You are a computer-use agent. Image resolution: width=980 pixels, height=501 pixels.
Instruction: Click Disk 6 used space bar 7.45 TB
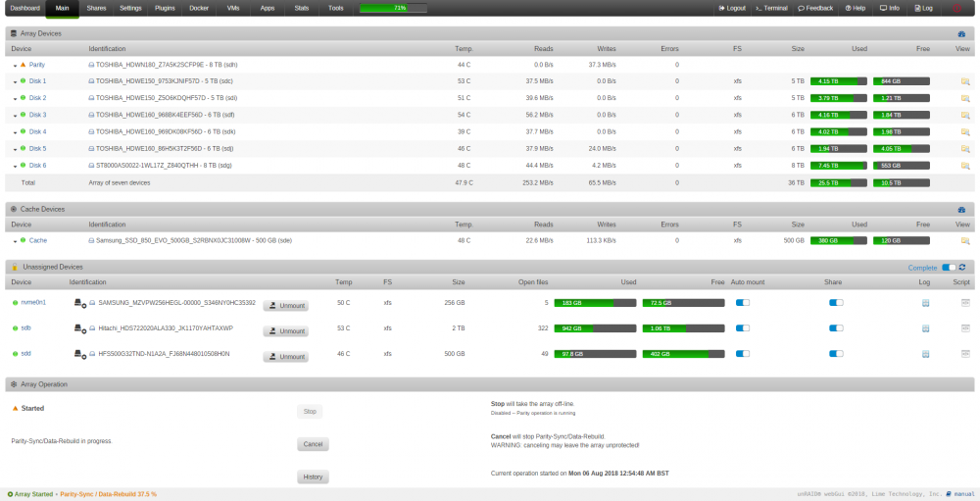[x=839, y=166]
